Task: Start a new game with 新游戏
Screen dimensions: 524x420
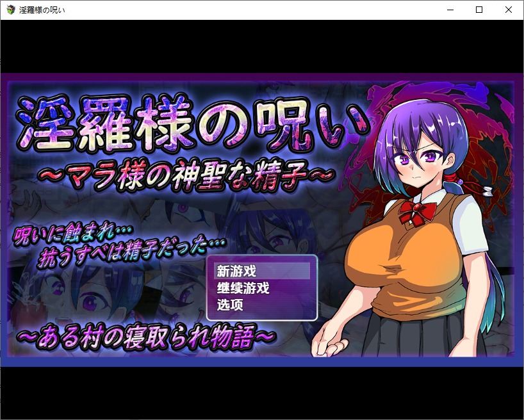Action: [261, 271]
